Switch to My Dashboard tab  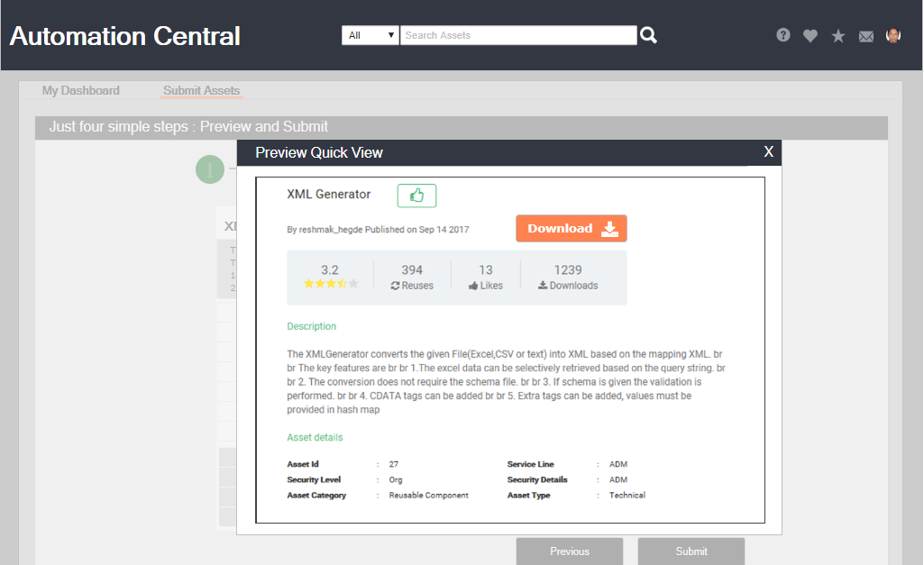click(81, 90)
